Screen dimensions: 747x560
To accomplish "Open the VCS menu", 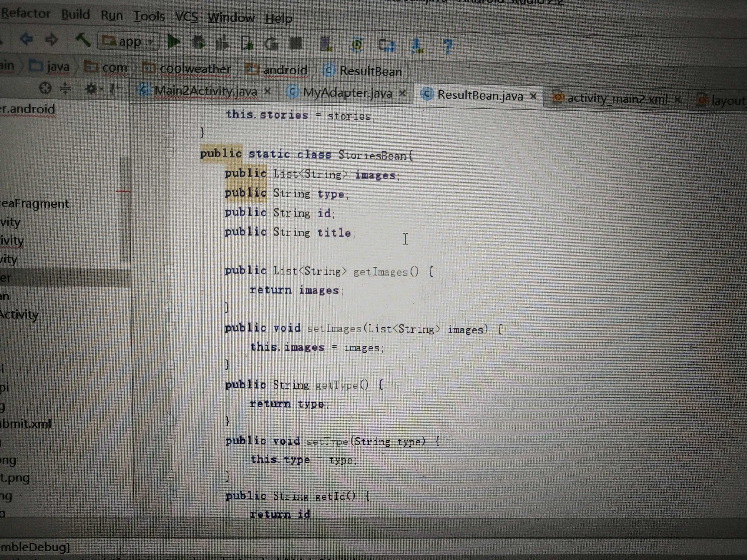I will click(186, 17).
